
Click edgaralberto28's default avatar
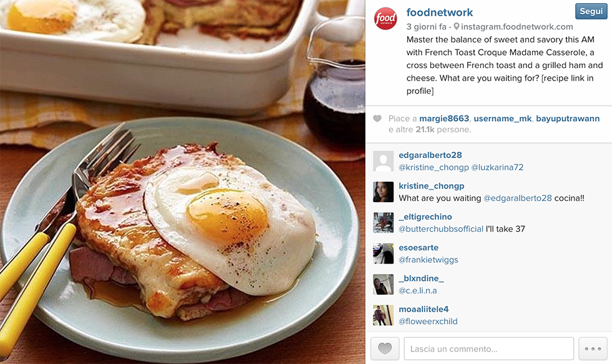[x=383, y=161]
